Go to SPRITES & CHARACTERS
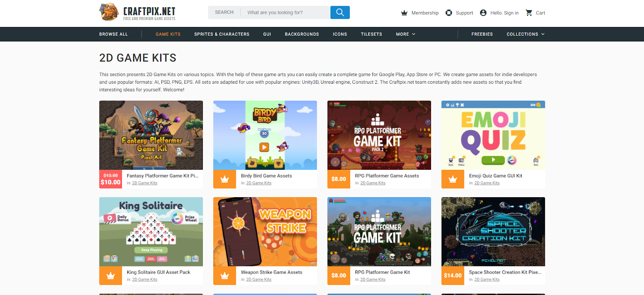The width and height of the screenshot is (644, 295). point(222,34)
